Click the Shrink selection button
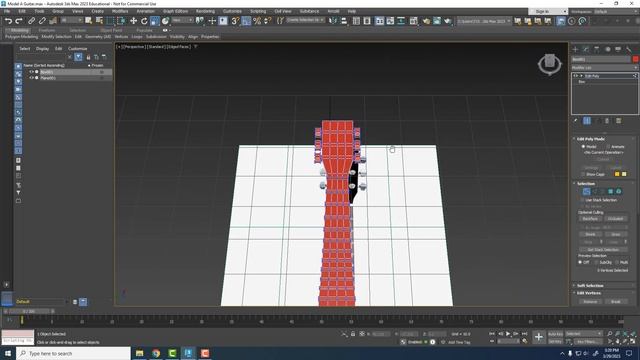 (590, 234)
